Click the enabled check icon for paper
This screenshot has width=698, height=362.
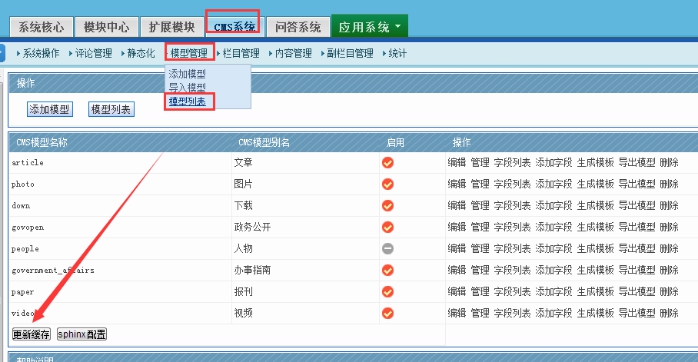pyautogui.click(x=388, y=292)
